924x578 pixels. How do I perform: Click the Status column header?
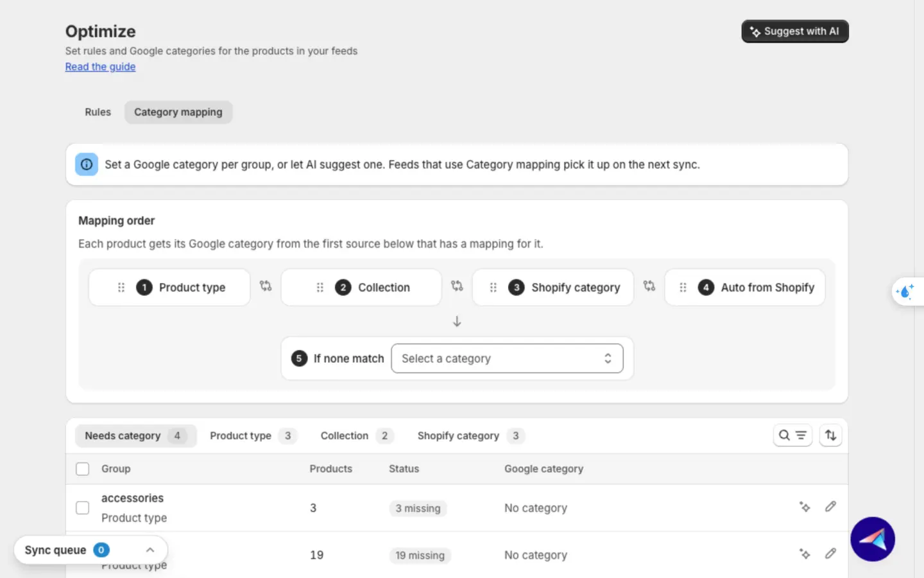pos(404,469)
